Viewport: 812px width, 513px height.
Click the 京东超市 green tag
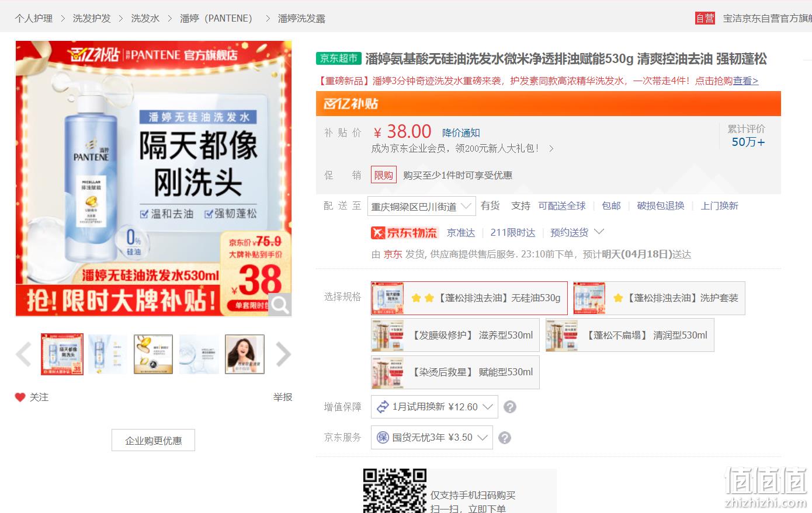click(339, 58)
